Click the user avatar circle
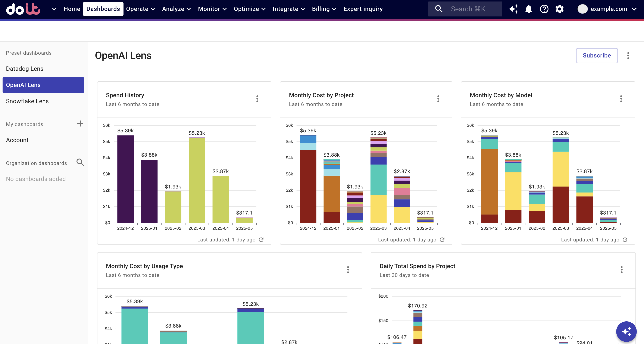 click(x=582, y=9)
